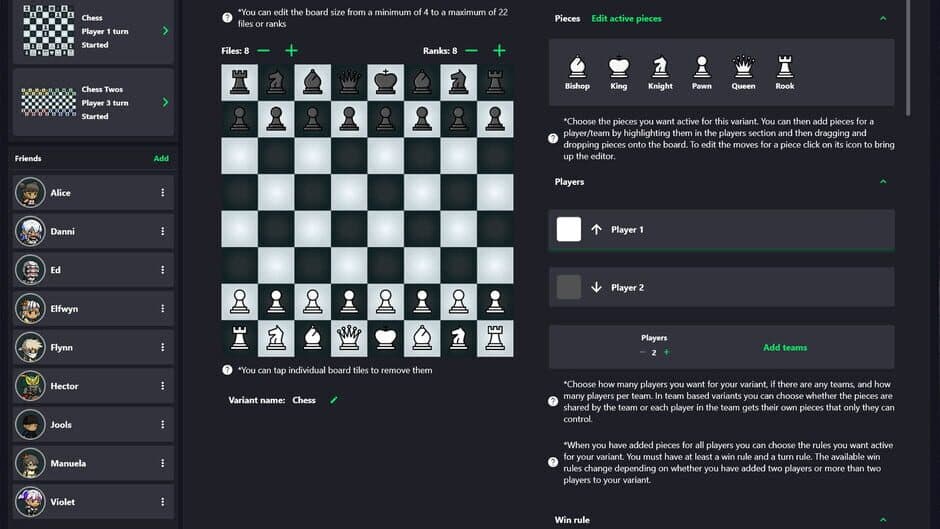Click help icon beside active pieces hint
The height and width of the screenshot is (529, 940).
[553, 139]
